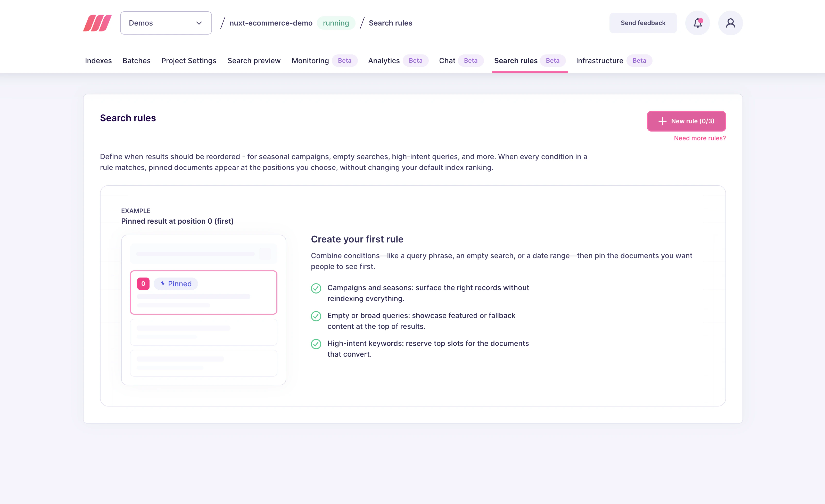Click the checkmark icon beside High-intent keywords

point(316,344)
